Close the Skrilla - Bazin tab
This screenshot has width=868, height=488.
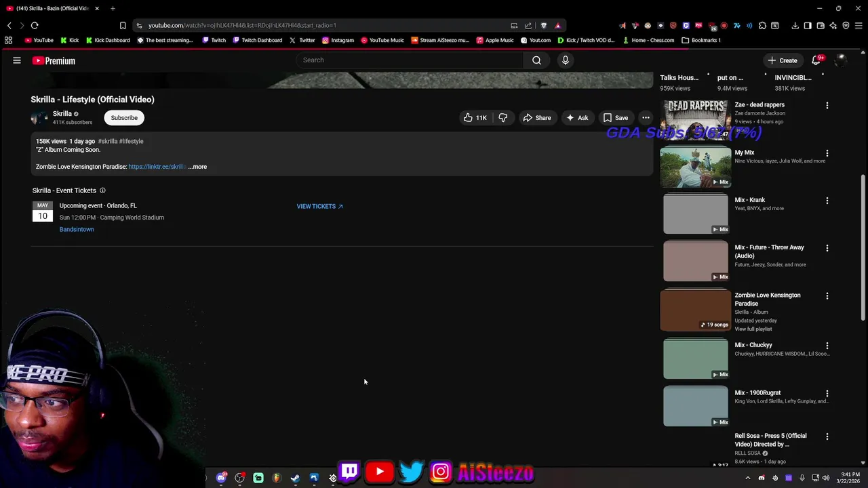coord(97,8)
